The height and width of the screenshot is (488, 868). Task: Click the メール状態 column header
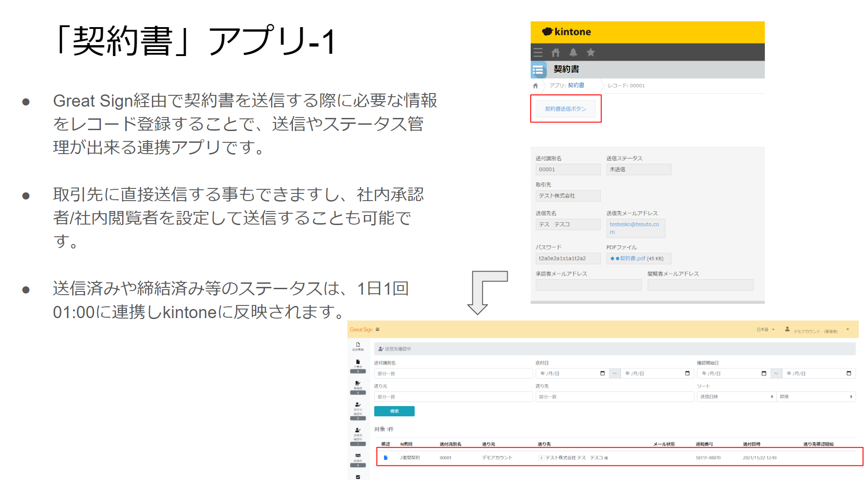[x=664, y=444]
